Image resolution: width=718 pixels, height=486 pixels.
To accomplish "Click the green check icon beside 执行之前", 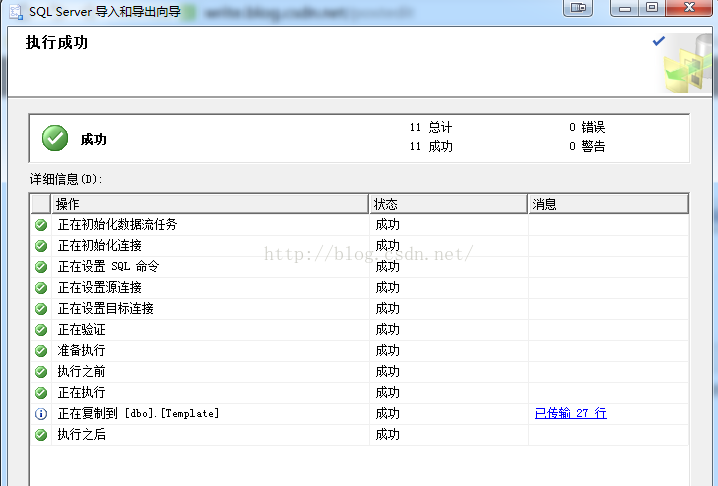I will point(41,371).
